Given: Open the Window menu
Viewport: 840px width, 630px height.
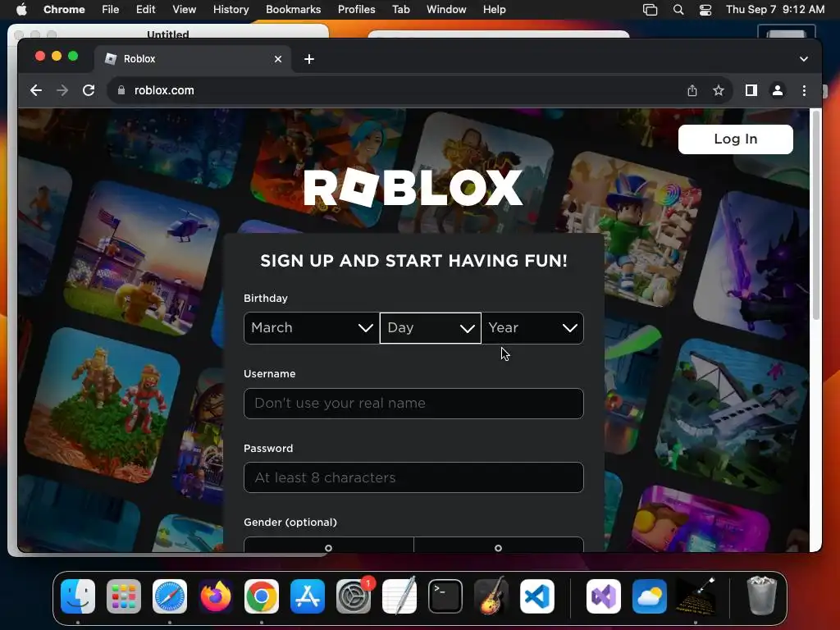Looking at the screenshot, I should click(446, 10).
